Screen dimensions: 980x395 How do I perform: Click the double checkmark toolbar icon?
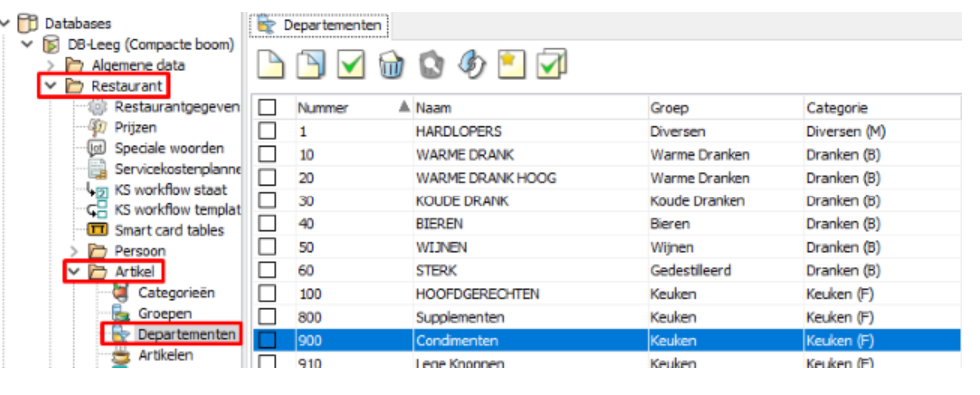click(x=551, y=64)
